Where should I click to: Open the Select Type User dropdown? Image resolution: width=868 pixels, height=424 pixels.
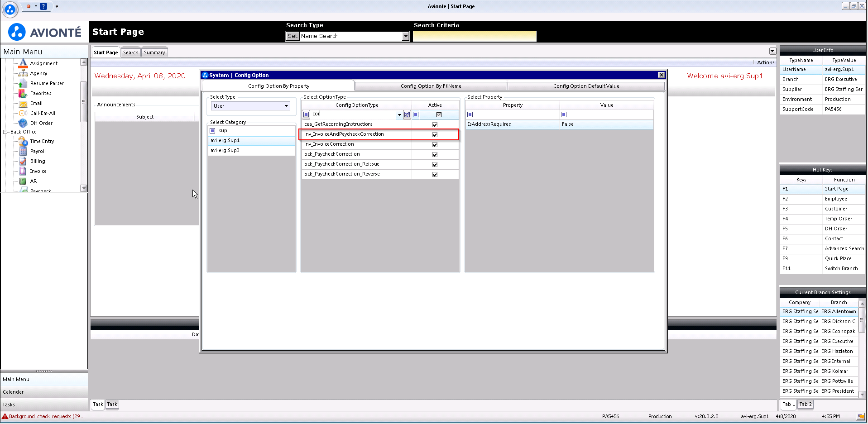tap(286, 106)
